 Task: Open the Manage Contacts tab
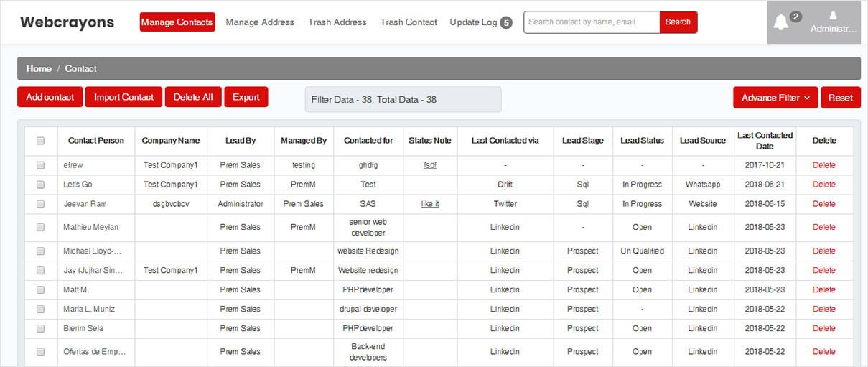pyautogui.click(x=177, y=22)
